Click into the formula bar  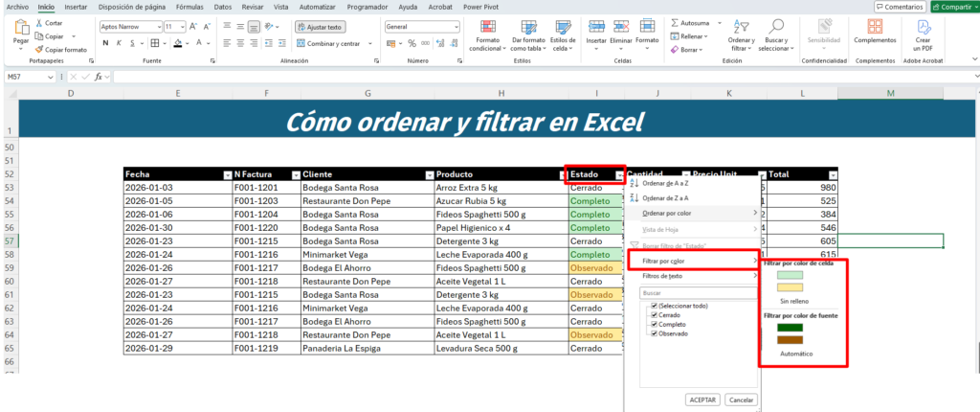click(x=544, y=77)
